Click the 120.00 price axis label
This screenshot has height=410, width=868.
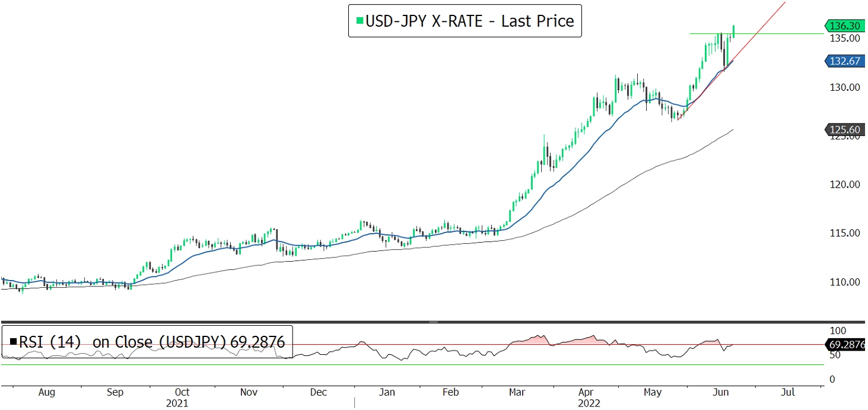pyautogui.click(x=845, y=185)
